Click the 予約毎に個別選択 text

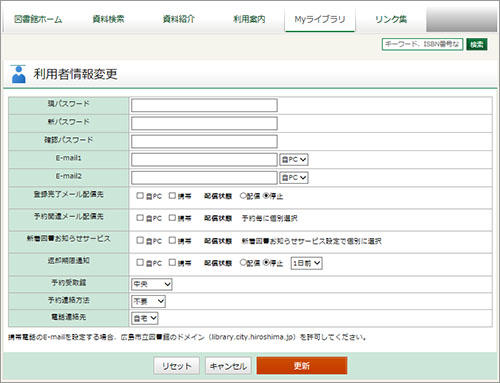point(269,218)
